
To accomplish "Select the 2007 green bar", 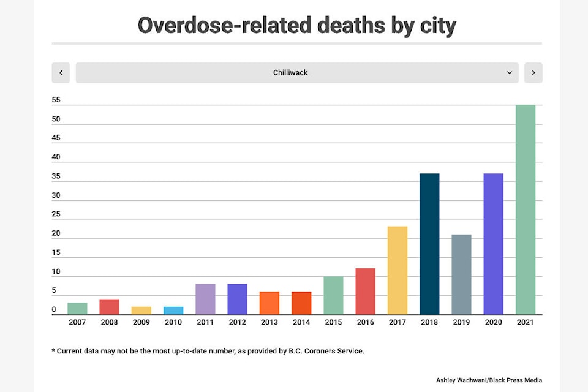I will point(77,308).
